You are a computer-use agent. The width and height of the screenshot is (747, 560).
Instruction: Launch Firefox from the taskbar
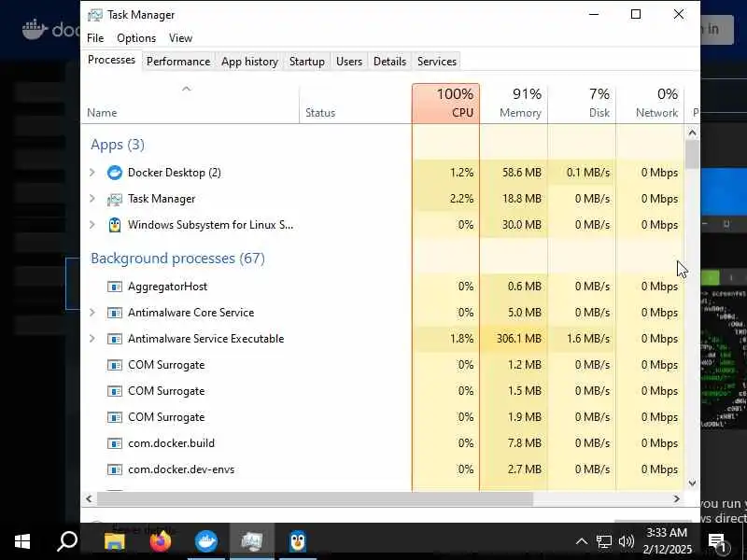160,541
